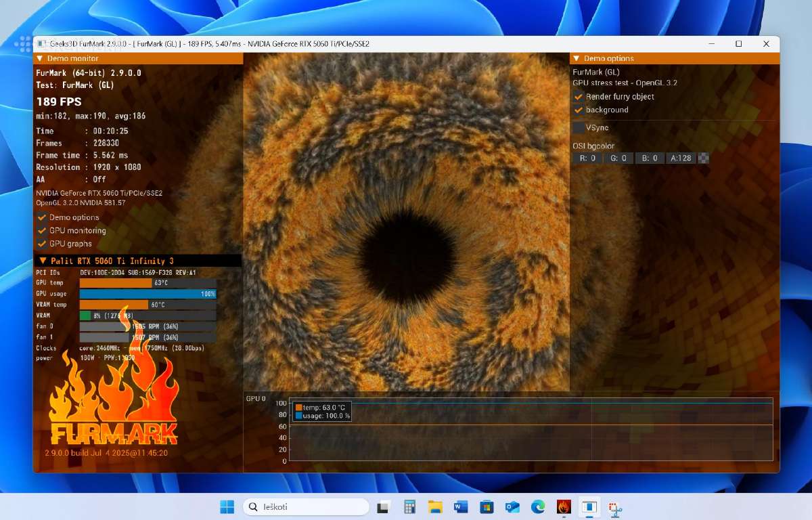Toggle the Demo options checkbox

(x=42, y=217)
